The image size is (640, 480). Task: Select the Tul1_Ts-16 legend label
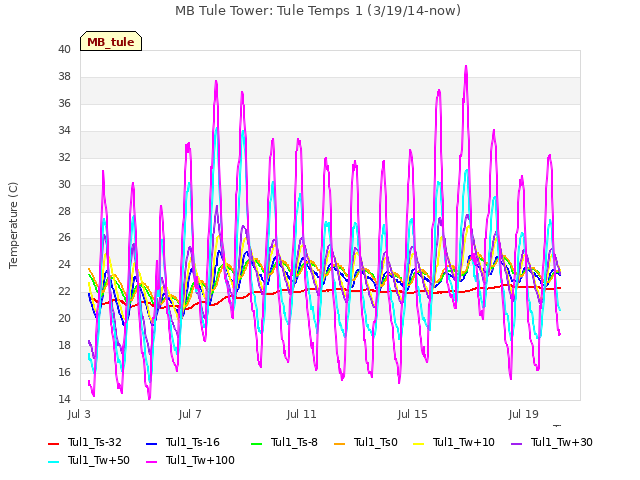click(x=193, y=442)
